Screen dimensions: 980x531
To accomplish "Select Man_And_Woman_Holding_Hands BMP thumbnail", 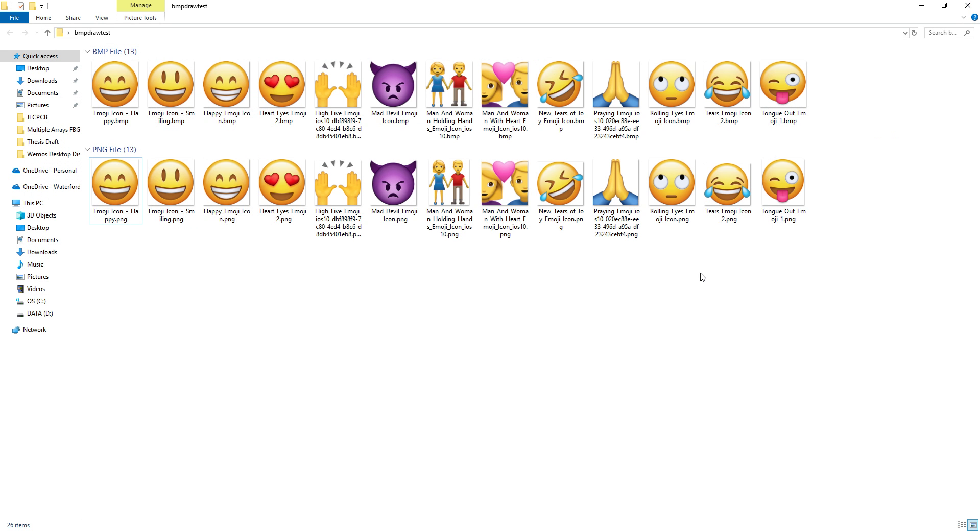I will click(x=449, y=84).
